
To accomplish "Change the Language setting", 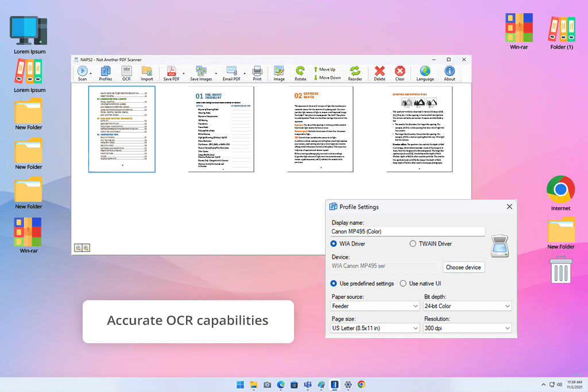I will pyautogui.click(x=425, y=73).
